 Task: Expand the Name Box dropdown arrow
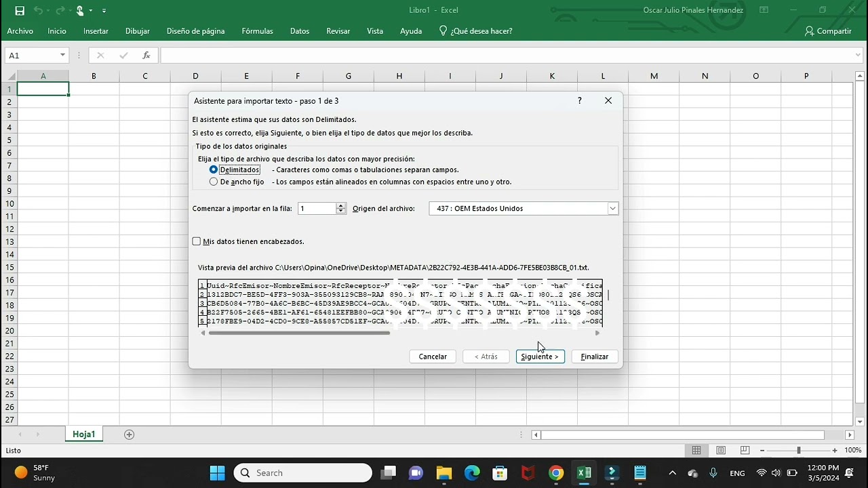tap(62, 56)
